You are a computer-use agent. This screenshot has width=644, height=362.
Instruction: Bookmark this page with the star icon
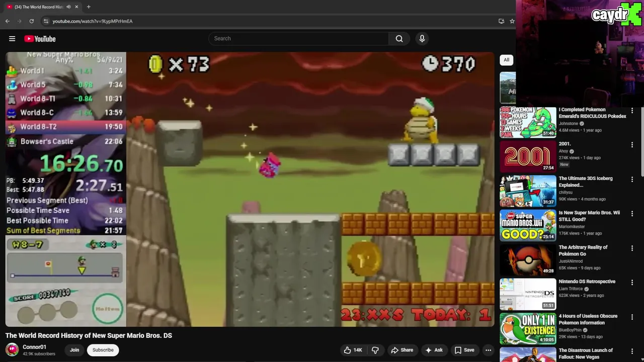(512, 21)
